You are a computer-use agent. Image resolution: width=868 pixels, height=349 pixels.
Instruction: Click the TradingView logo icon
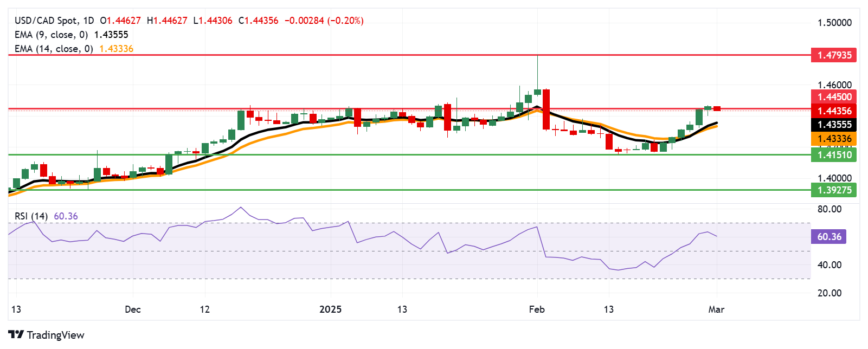[16, 335]
